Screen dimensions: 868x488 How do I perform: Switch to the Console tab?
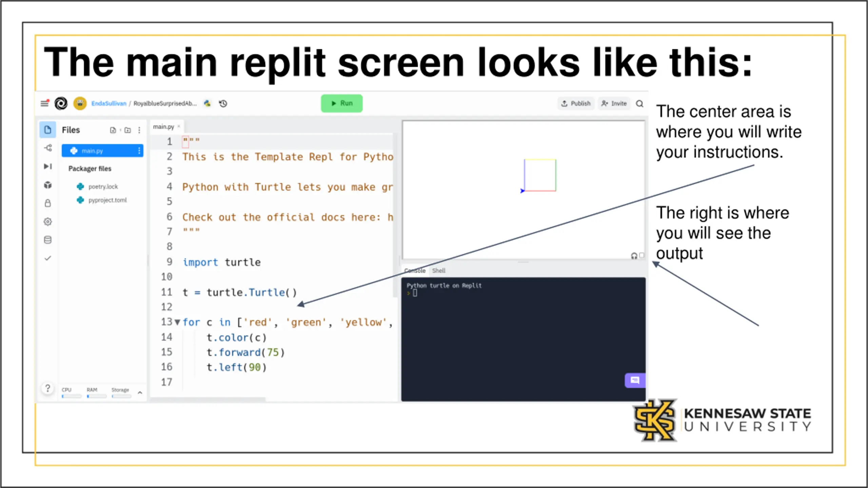(x=415, y=270)
